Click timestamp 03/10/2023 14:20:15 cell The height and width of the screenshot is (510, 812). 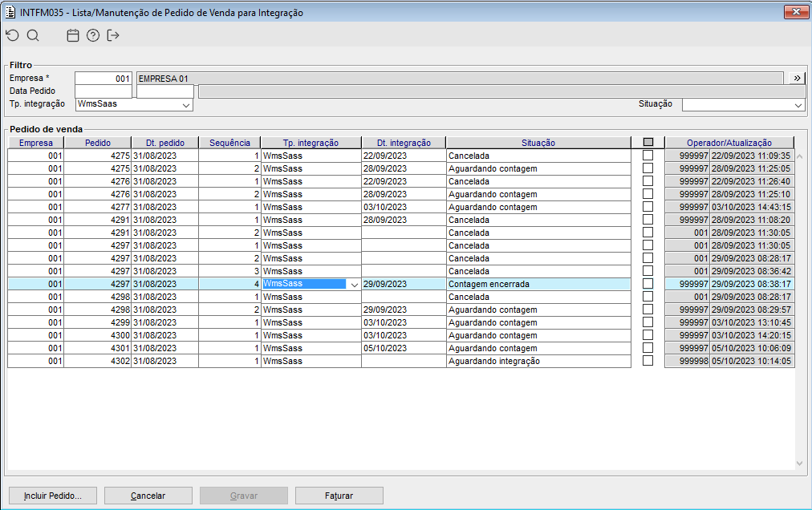751,335
